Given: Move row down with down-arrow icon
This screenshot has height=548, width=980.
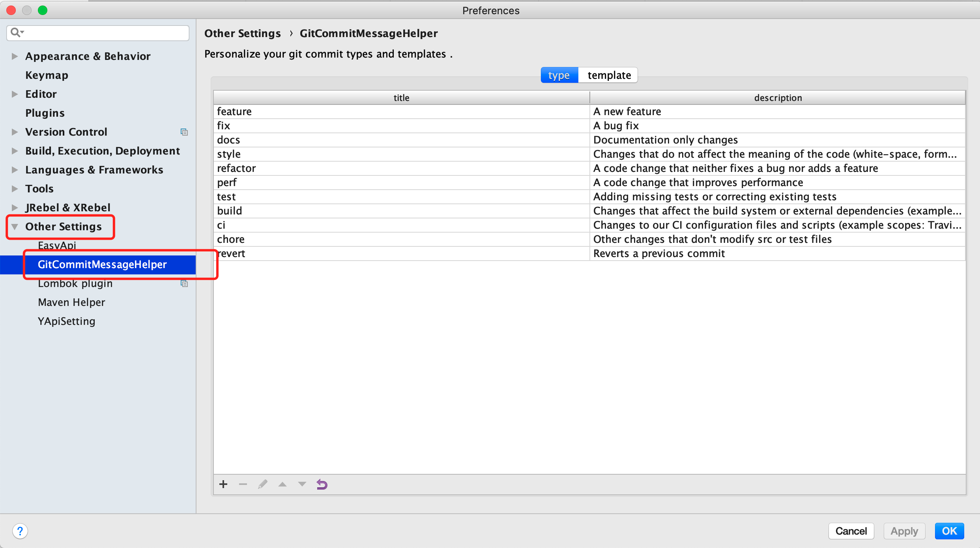Looking at the screenshot, I should point(302,484).
